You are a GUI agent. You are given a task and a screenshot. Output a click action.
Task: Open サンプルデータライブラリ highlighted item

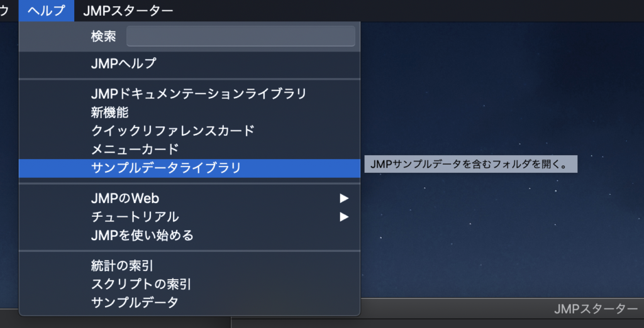(x=189, y=168)
